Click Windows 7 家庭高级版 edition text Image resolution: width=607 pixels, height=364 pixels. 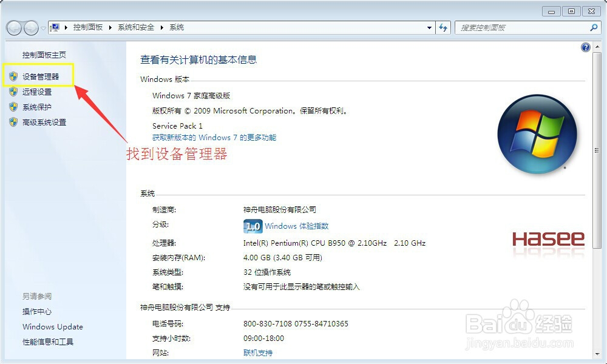click(191, 95)
